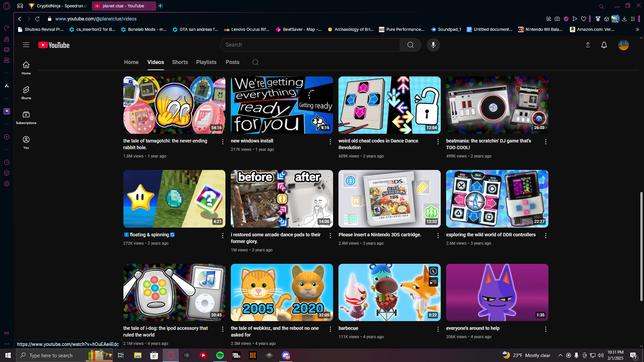Open Subscriptions in the left sidebar
Screen dimensions: 644x362
(x=26, y=117)
